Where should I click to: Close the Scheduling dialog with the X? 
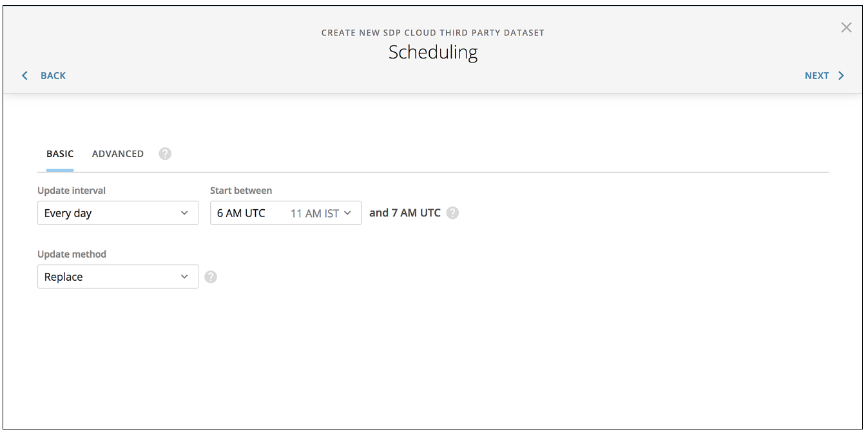(x=846, y=28)
